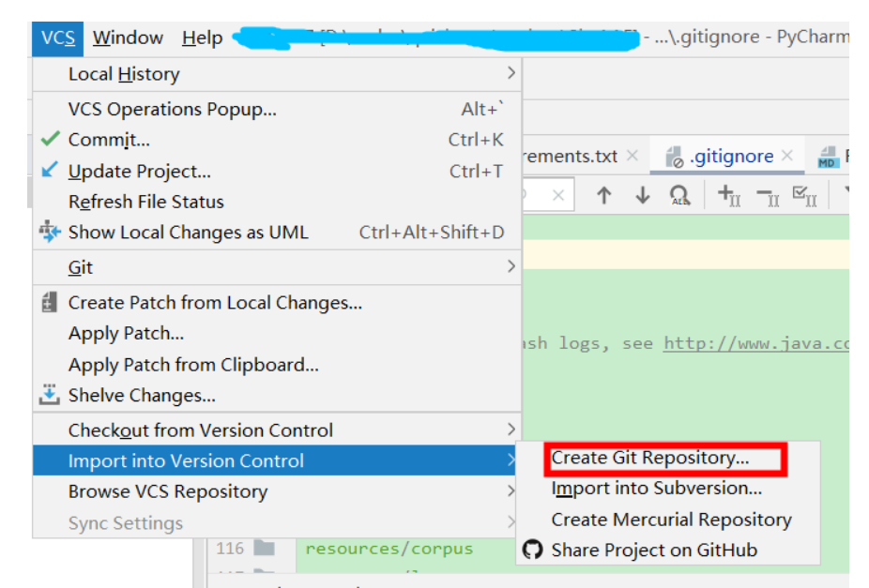This screenshot has width=869, height=588.
Task: Select Share Project on GitHub
Action: 667,550
